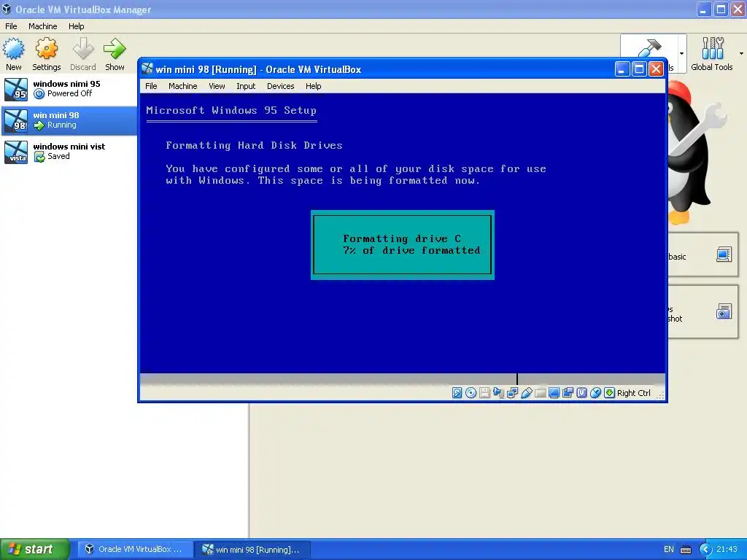747x560 pixels.
Task: Open File menu in VirtualBox Manager
Action: 11,26
